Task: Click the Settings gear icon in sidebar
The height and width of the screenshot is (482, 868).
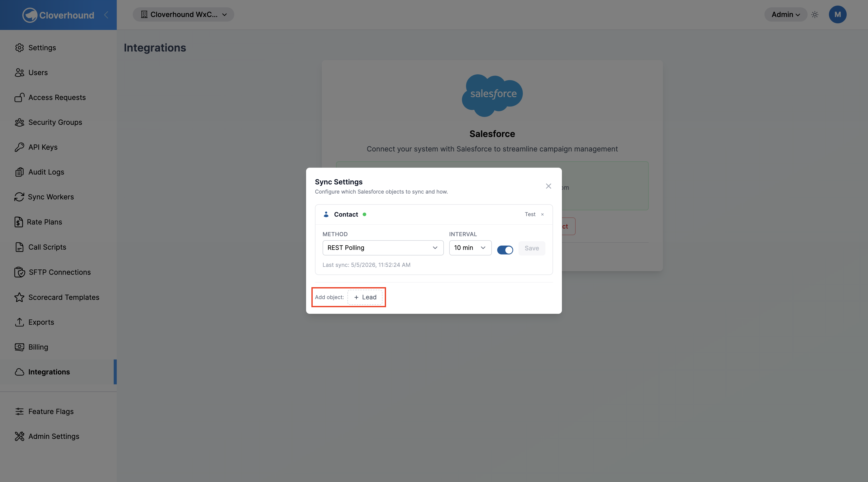Action: pos(20,47)
